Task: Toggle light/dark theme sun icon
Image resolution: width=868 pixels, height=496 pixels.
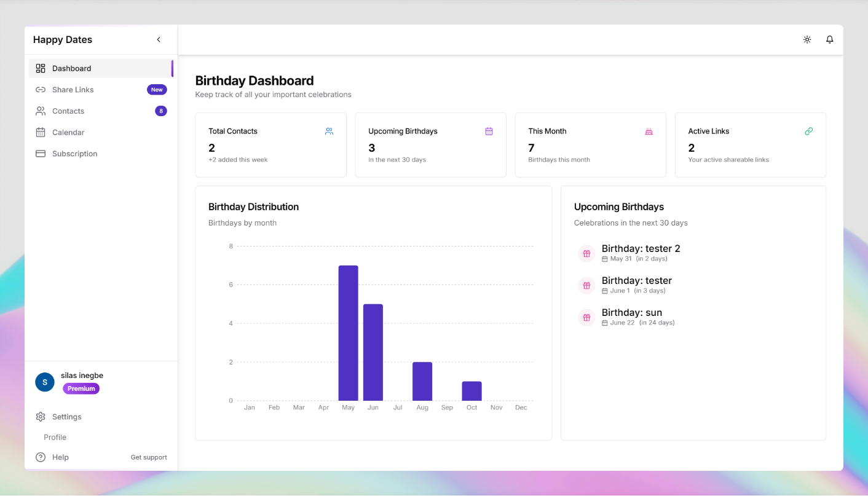Action: click(x=807, y=39)
